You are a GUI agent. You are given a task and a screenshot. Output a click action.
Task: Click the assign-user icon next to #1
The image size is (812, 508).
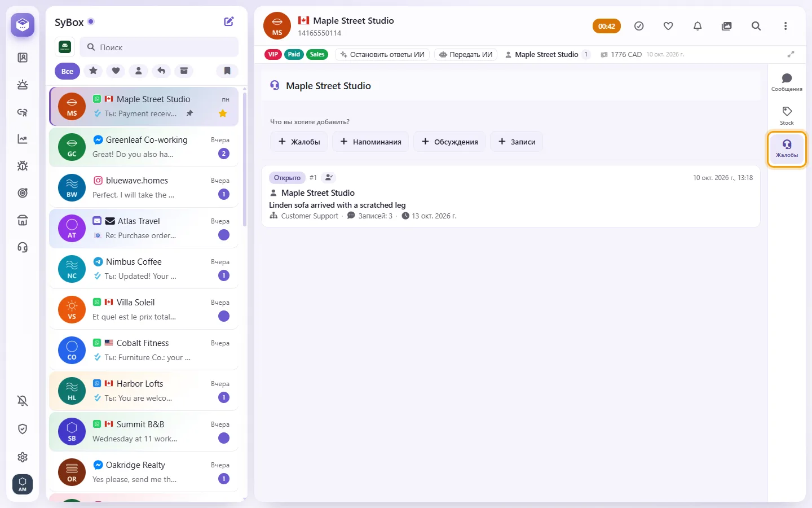(329, 178)
